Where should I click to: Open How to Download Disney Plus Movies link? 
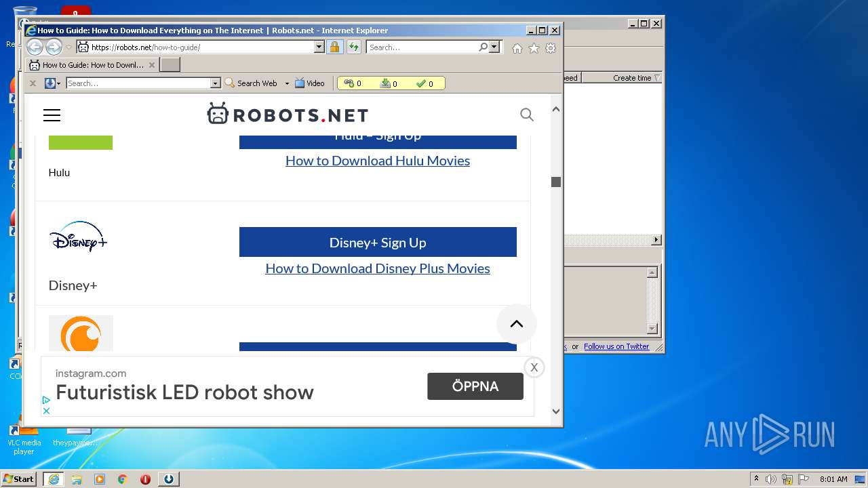tap(378, 268)
